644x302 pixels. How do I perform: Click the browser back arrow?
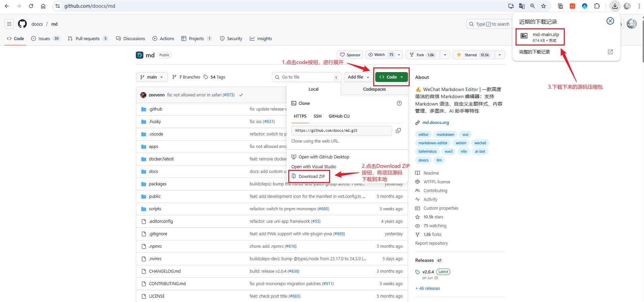tap(7, 6)
